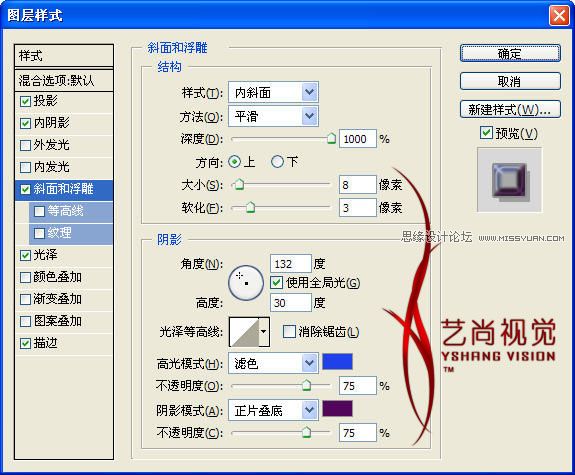Enable the 颜色叠加 color overlay checkbox
The image size is (575, 475).
pyautogui.click(x=25, y=277)
